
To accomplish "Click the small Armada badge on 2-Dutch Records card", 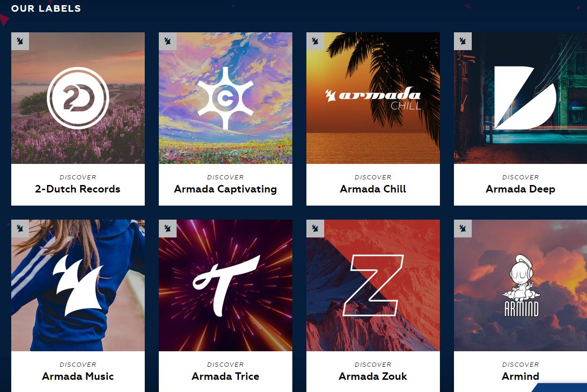I will point(20,41).
